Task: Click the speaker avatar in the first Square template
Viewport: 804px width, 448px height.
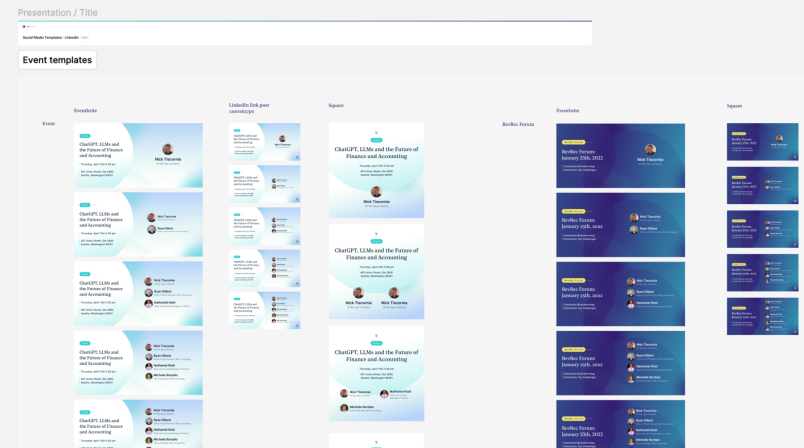Action: 376,192
